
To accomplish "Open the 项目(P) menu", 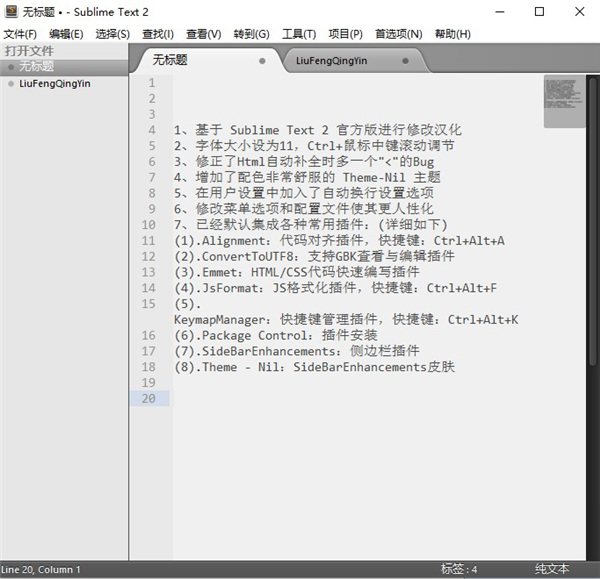I will point(345,34).
